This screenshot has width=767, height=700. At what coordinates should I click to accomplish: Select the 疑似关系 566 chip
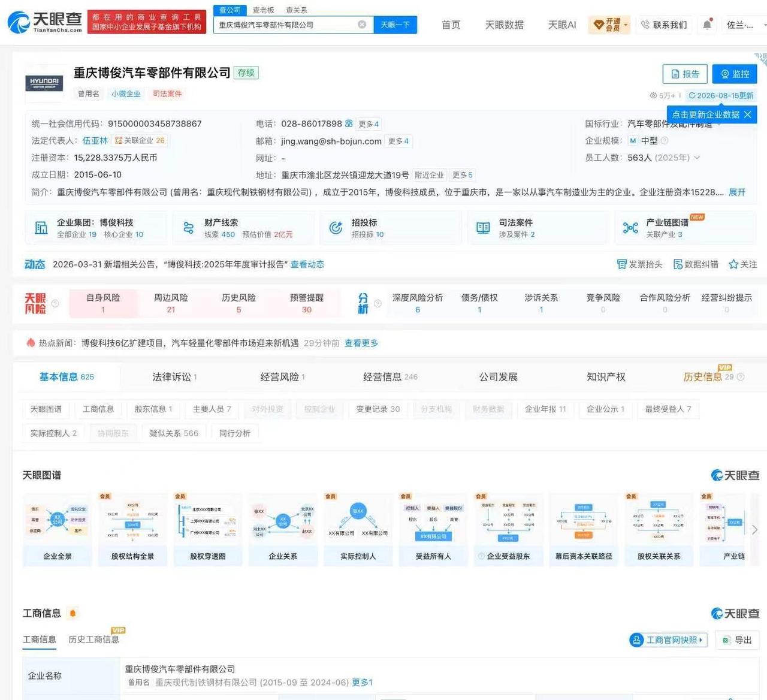tap(174, 433)
